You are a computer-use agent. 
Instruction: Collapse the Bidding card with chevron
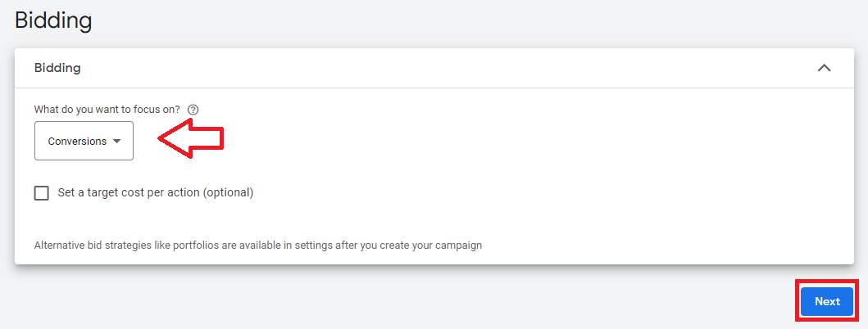click(x=825, y=68)
